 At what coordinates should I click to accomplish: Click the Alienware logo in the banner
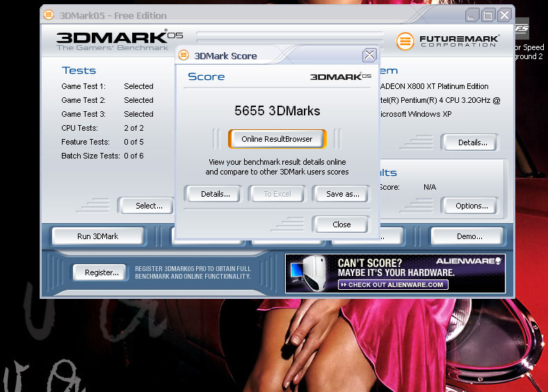468,261
